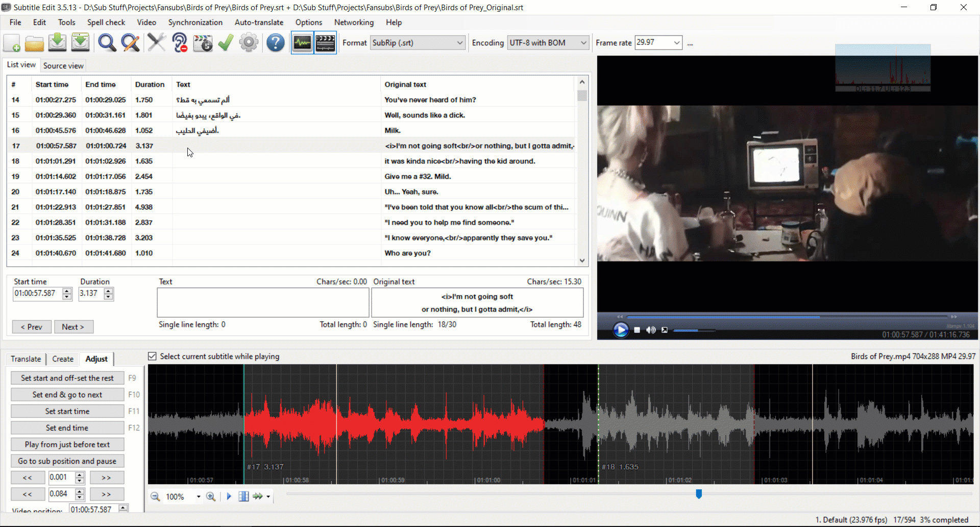Open the Replace magnifier-with-pencil tool

click(x=130, y=43)
